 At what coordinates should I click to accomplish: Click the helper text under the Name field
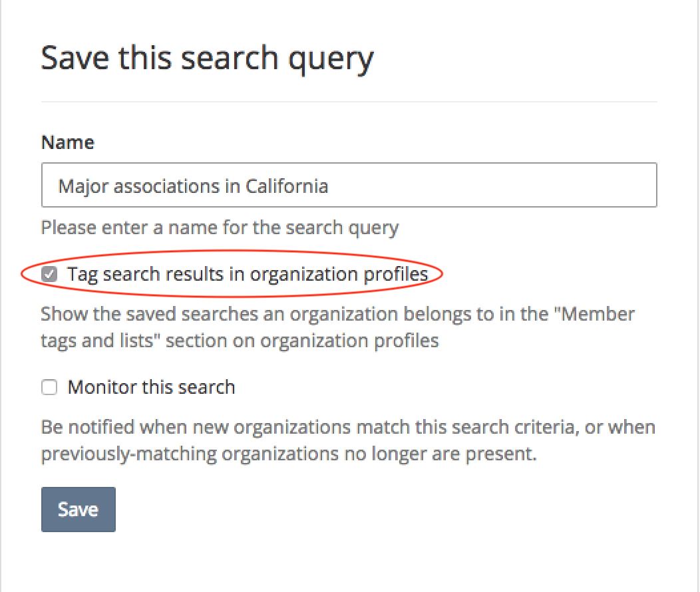coord(220,227)
